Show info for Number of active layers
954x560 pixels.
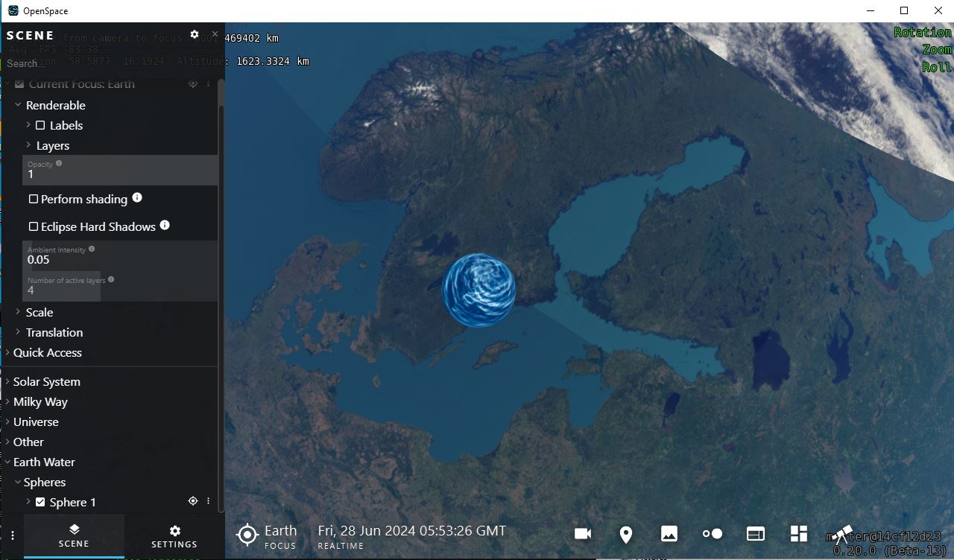[x=111, y=280]
